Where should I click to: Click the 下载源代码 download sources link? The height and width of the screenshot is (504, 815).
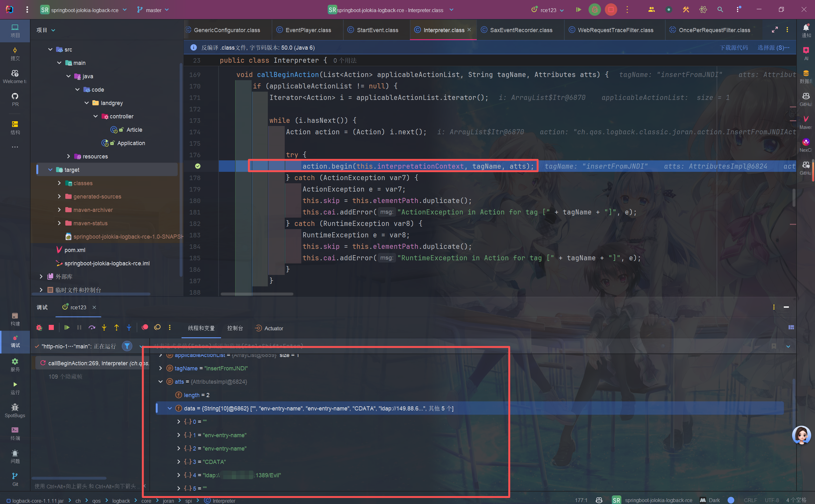(x=733, y=48)
